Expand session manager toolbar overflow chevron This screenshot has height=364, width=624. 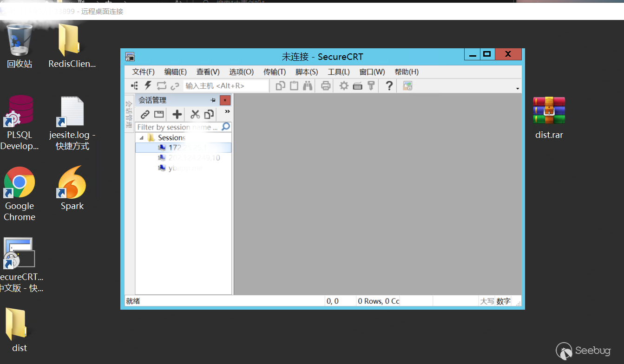[227, 111]
